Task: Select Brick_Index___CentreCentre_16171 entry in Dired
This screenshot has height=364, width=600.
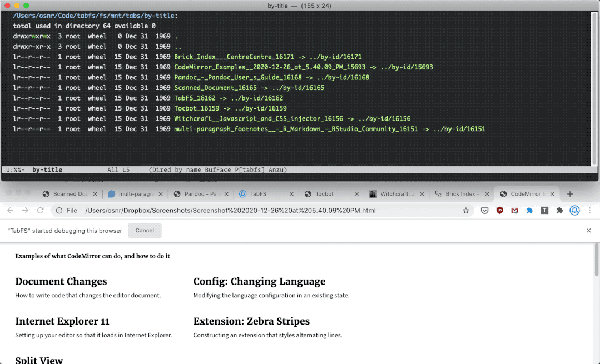Action: click(x=234, y=57)
